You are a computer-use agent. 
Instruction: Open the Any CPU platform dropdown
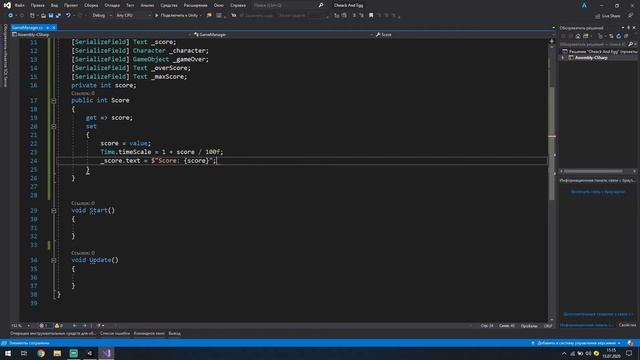[133, 16]
